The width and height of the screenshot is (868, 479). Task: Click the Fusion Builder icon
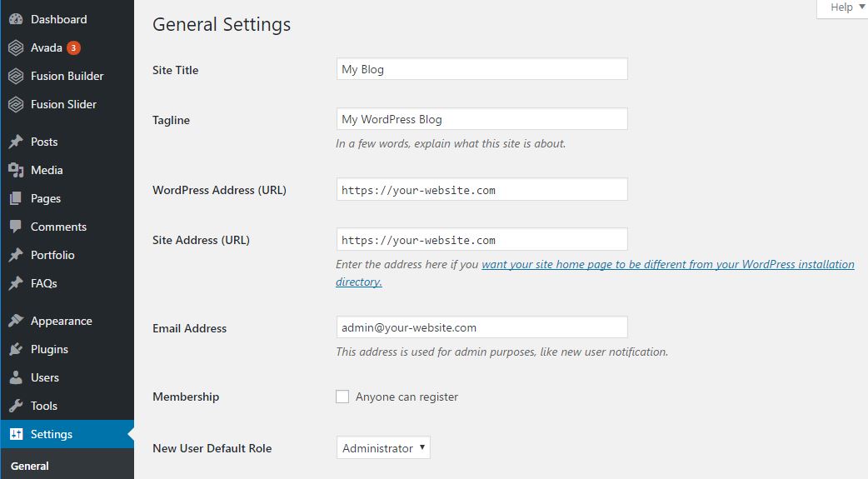coord(16,76)
